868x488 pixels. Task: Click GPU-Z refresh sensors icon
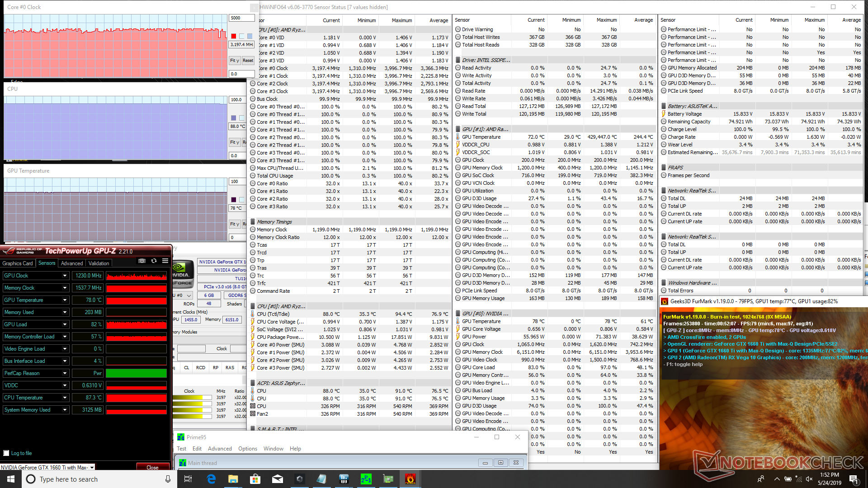coord(154,261)
